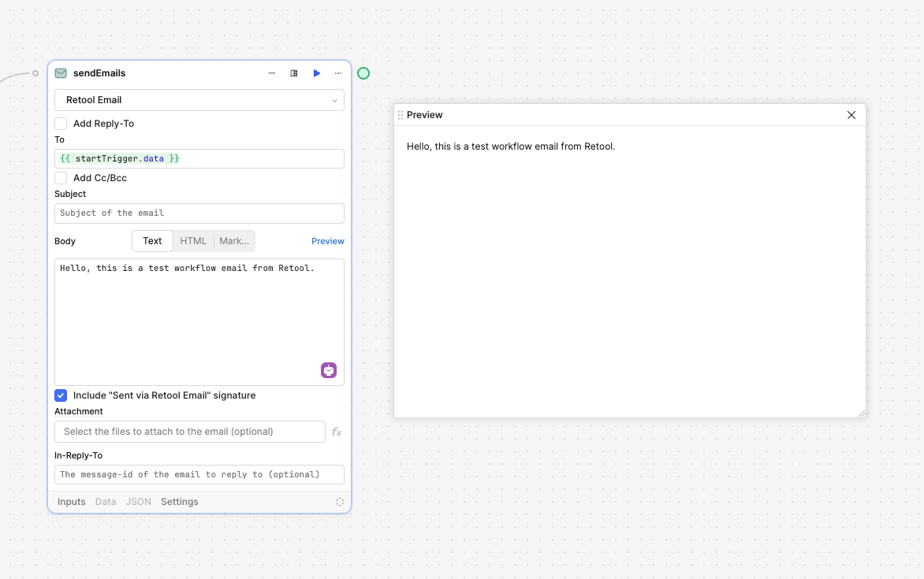
Task: Open the three-dots more options menu
Action: pos(338,73)
